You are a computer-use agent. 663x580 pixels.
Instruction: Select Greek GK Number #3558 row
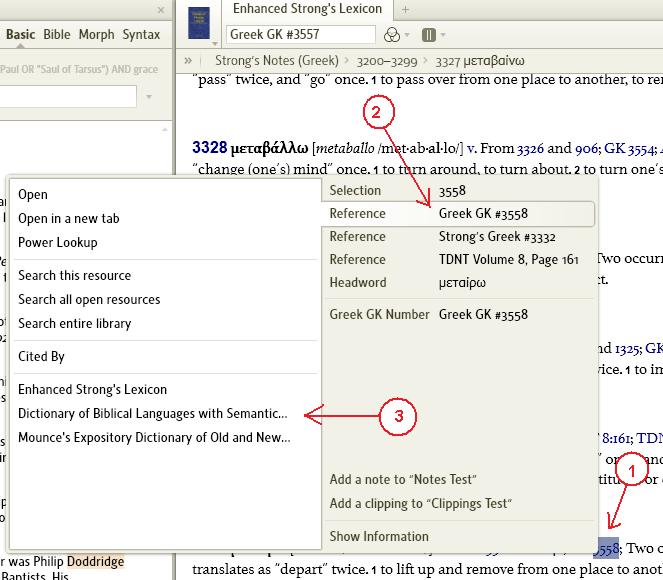tap(459, 315)
